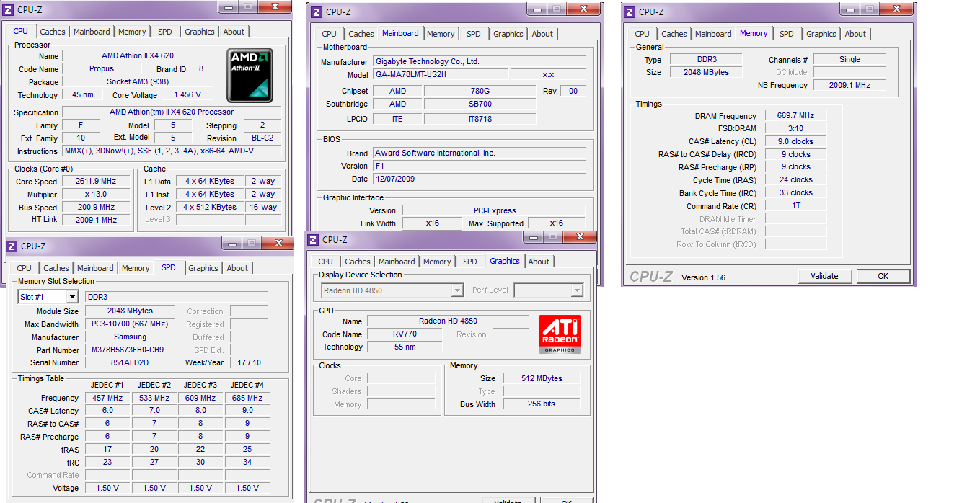Switch to Memory tab in the SPD window
Screen dimensions: 980x503
136,268
